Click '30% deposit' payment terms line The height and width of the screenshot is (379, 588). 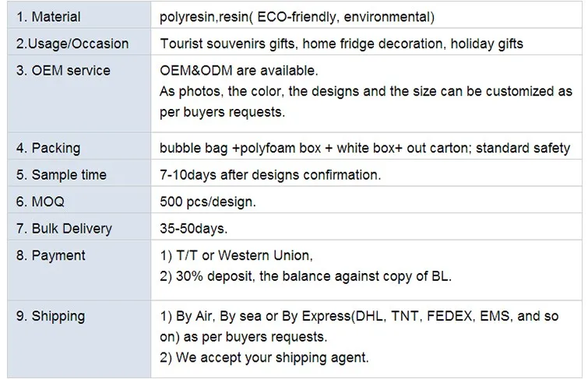coord(305,275)
